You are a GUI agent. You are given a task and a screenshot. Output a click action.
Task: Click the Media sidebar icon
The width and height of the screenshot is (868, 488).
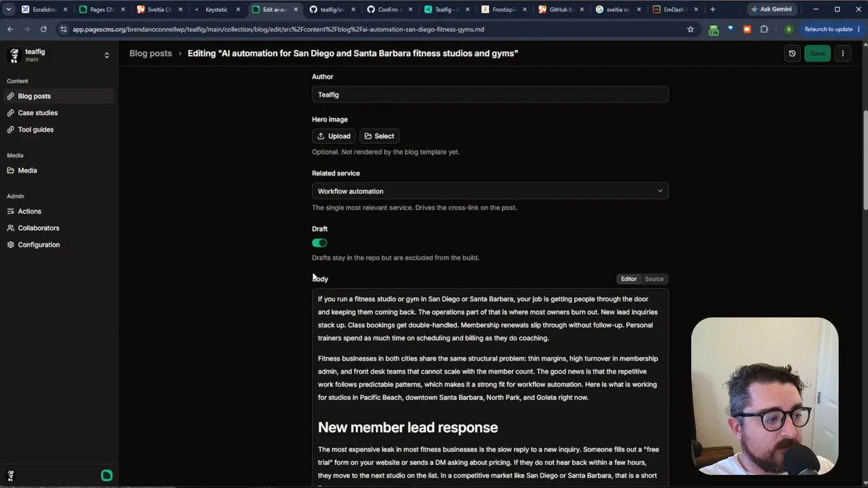11,170
